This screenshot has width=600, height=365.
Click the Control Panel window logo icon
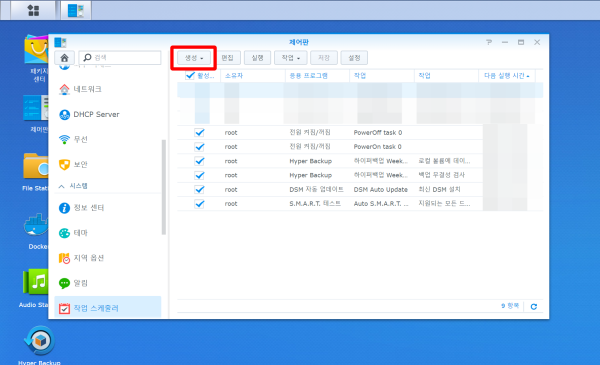[60, 42]
